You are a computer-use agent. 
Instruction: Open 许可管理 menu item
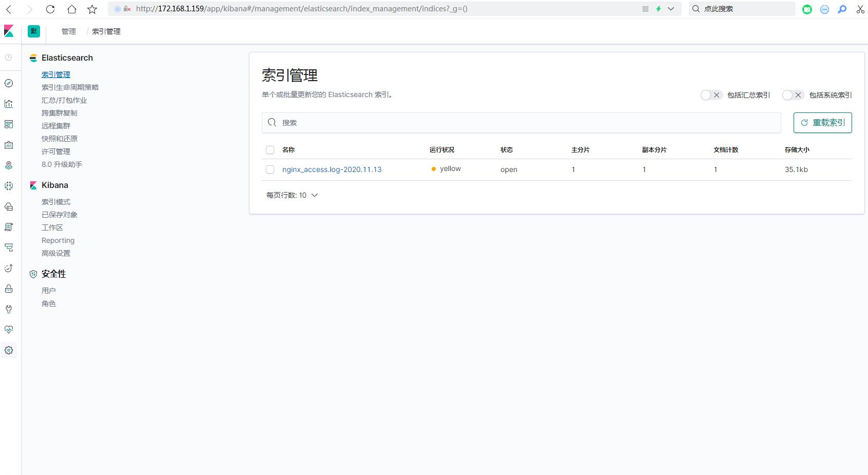56,151
